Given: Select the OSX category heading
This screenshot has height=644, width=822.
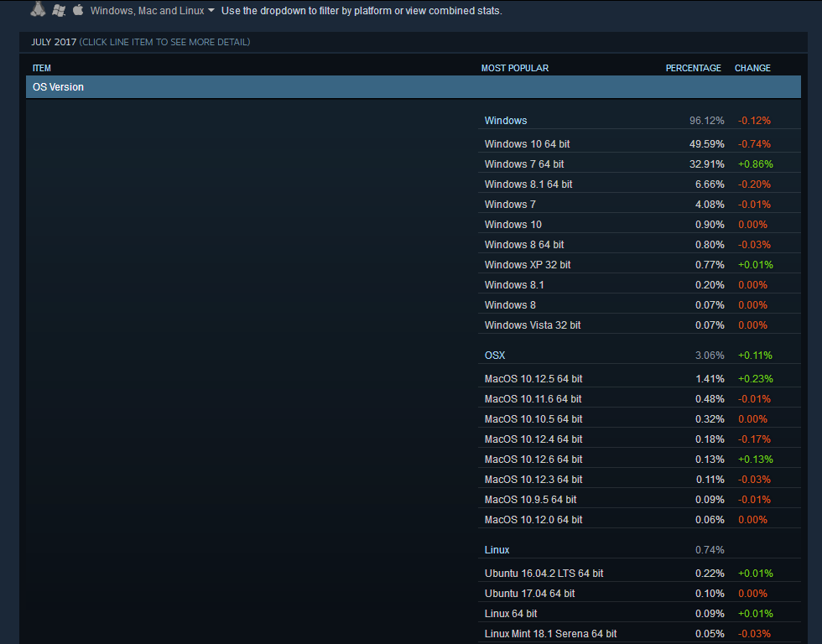Looking at the screenshot, I should pyautogui.click(x=494, y=356).
